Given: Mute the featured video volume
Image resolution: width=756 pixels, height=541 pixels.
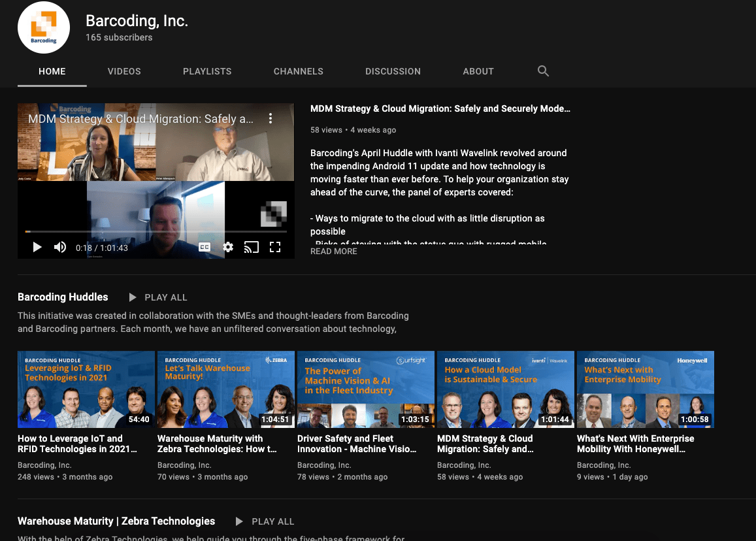Looking at the screenshot, I should click(59, 248).
